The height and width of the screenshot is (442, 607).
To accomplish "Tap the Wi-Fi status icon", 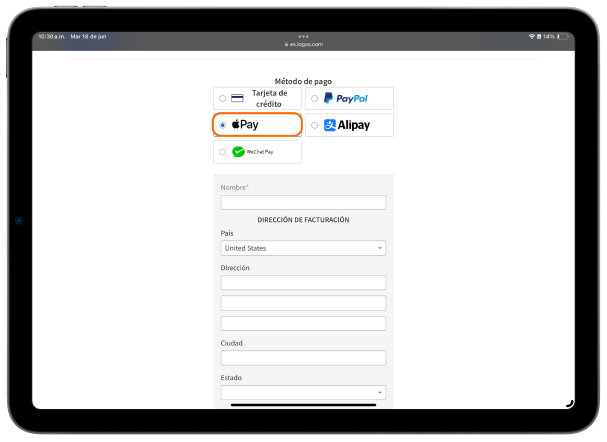I will pyautogui.click(x=532, y=36).
